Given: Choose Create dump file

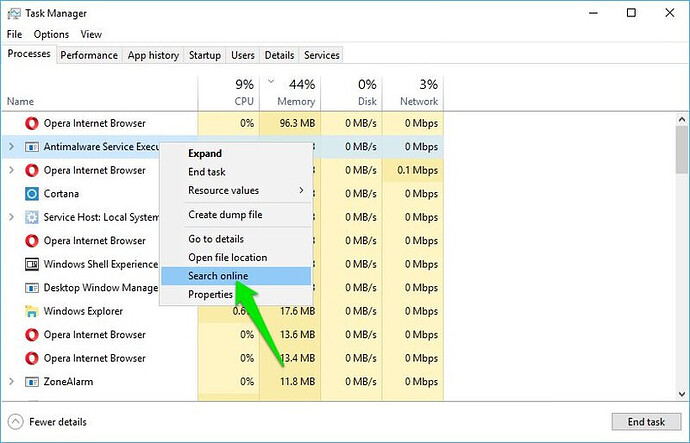Looking at the screenshot, I should (x=237, y=215).
